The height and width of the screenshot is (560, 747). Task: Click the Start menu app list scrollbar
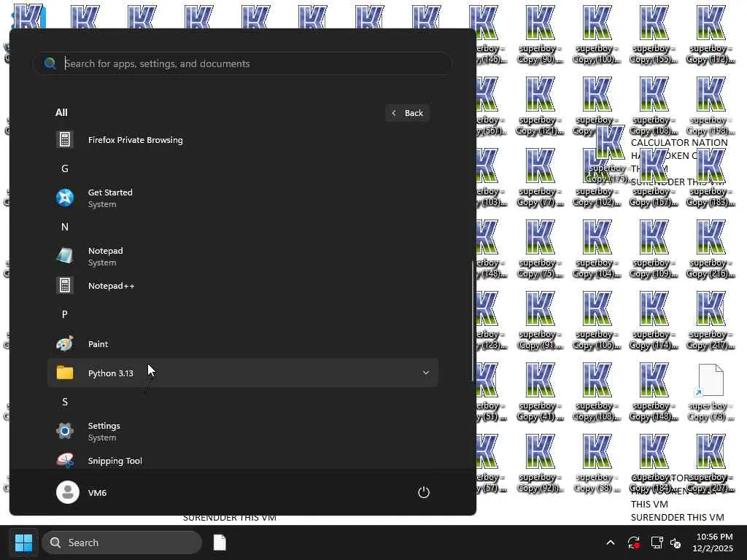473,321
